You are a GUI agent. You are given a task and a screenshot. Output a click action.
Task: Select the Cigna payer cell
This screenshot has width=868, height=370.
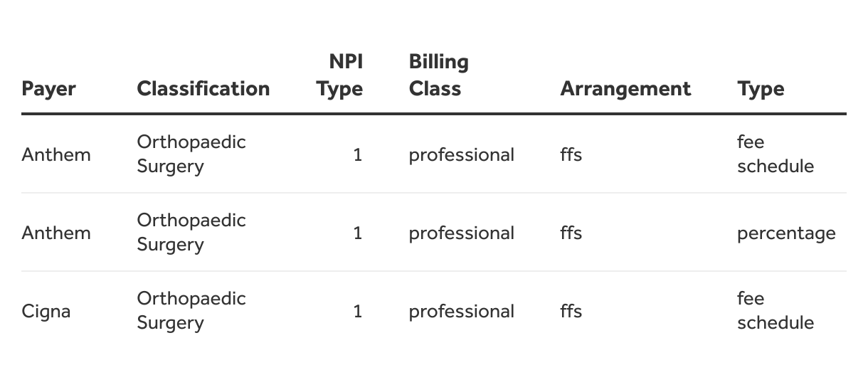point(46,311)
